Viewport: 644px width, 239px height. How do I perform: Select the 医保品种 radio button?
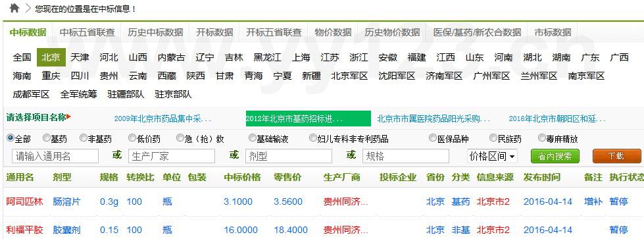click(x=432, y=138)
